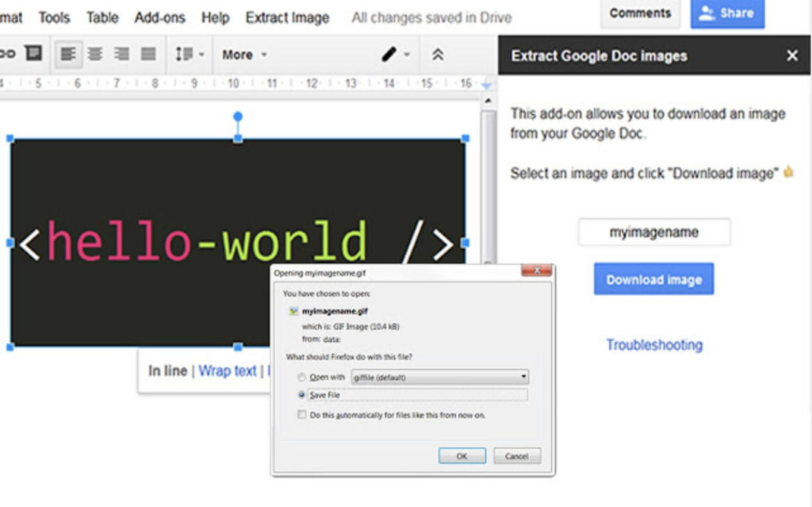
Task: Choose the Save File option
Action: (302, 394)
